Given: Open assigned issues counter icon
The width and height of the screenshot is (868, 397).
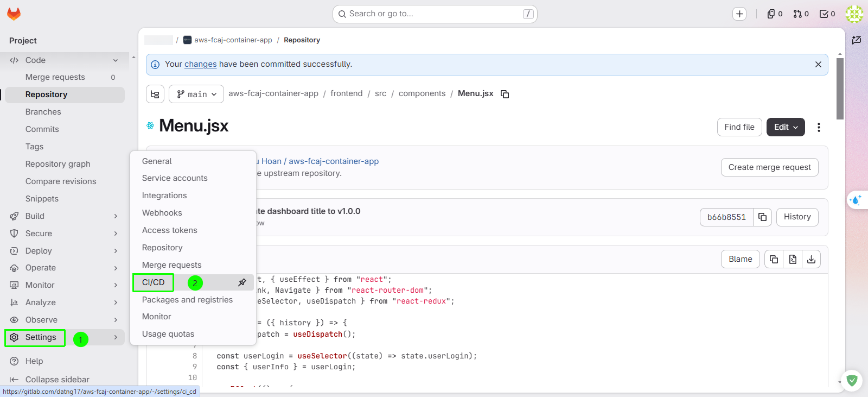Looking at the screenshot, I should (x=775, y=14).
